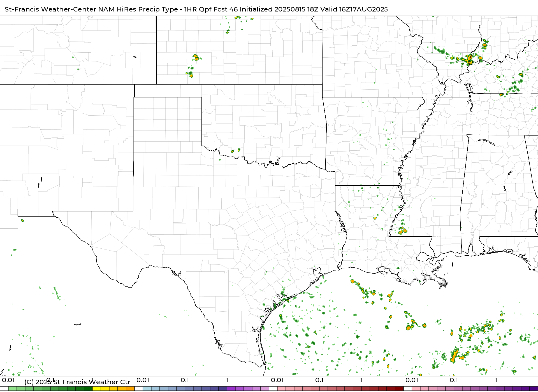Click the '0.01' label above the red scale
Viewport: 538px width, 392px height.
click(277, 380)
